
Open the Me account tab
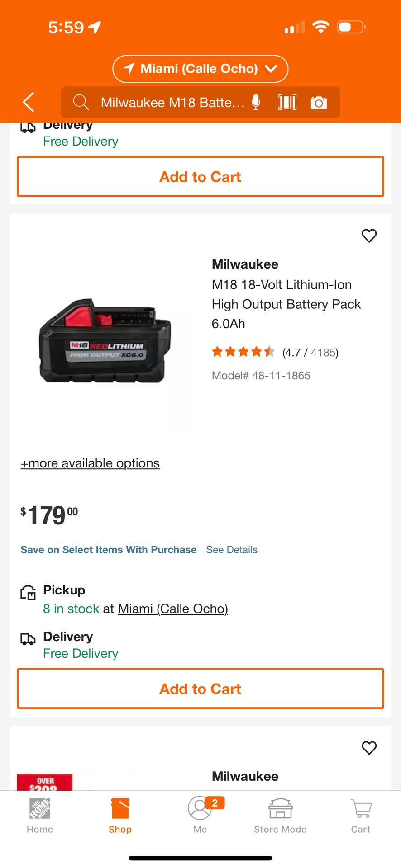click(200, 815)
